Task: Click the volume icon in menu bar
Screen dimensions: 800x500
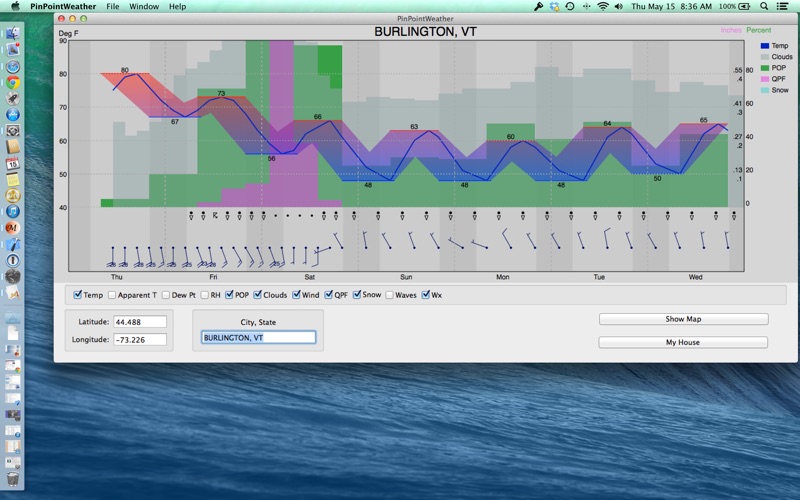Action: point(619,6)
